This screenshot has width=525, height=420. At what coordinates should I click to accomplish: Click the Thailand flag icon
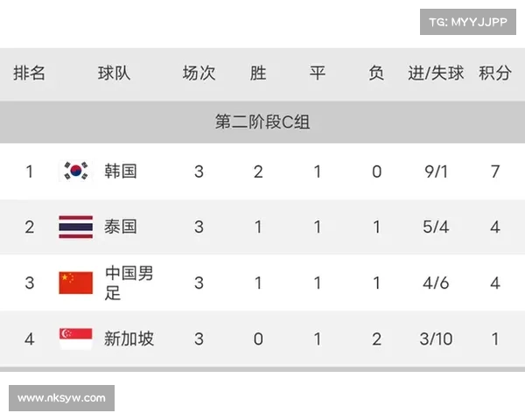pos(75,227)
